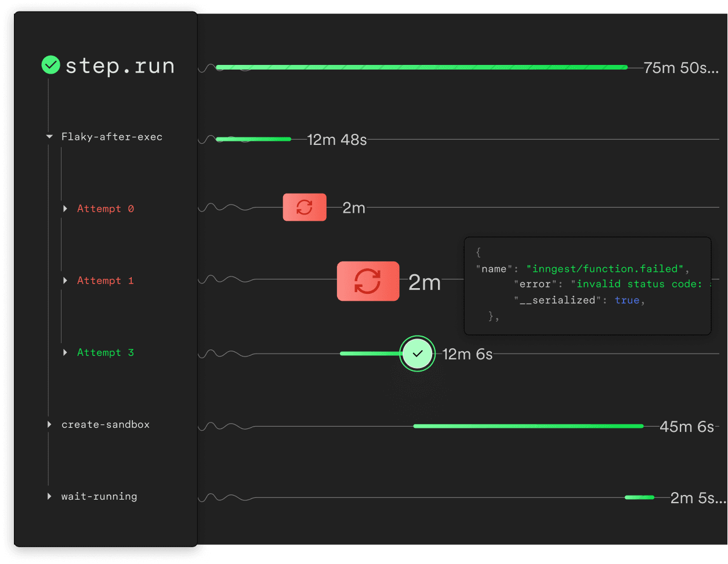Click the 12m 6s duration text

point(468,354)
